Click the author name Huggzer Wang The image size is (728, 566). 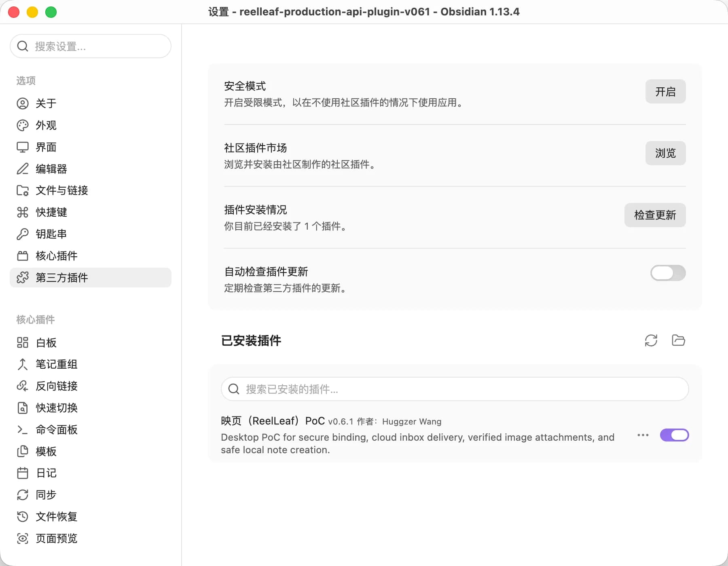[x=412, y=422]
